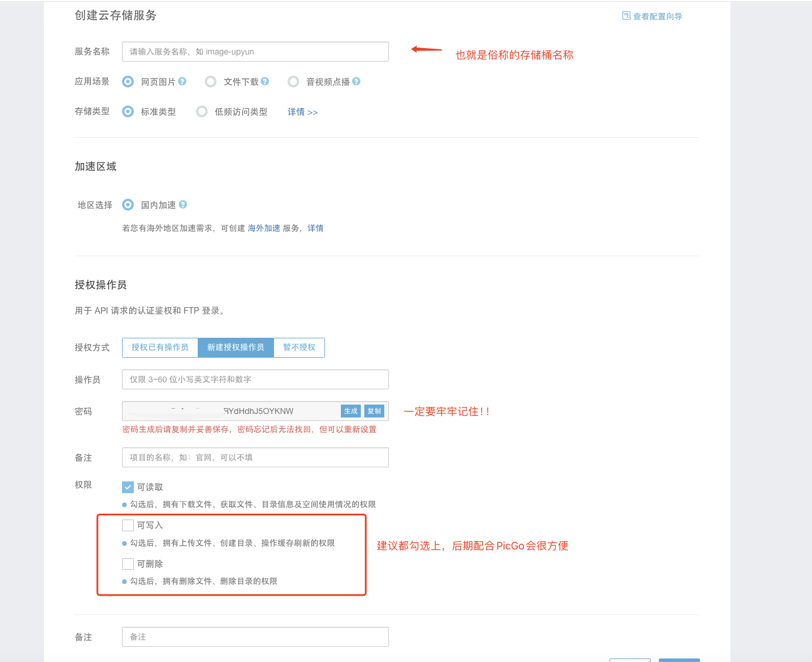Click help icon next to 网页图片
Image resolution: width=812 pixels, height=662 pixels.
coord(182,82)
